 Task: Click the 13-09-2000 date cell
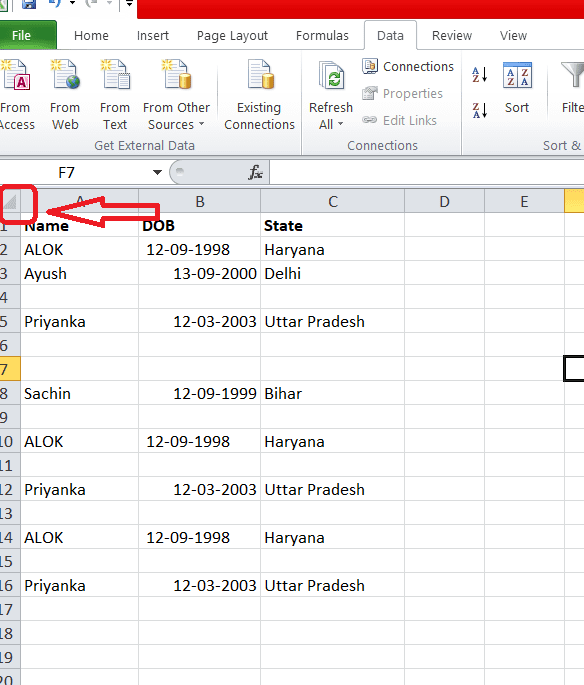pyautogui.click(x=200, y=273)
